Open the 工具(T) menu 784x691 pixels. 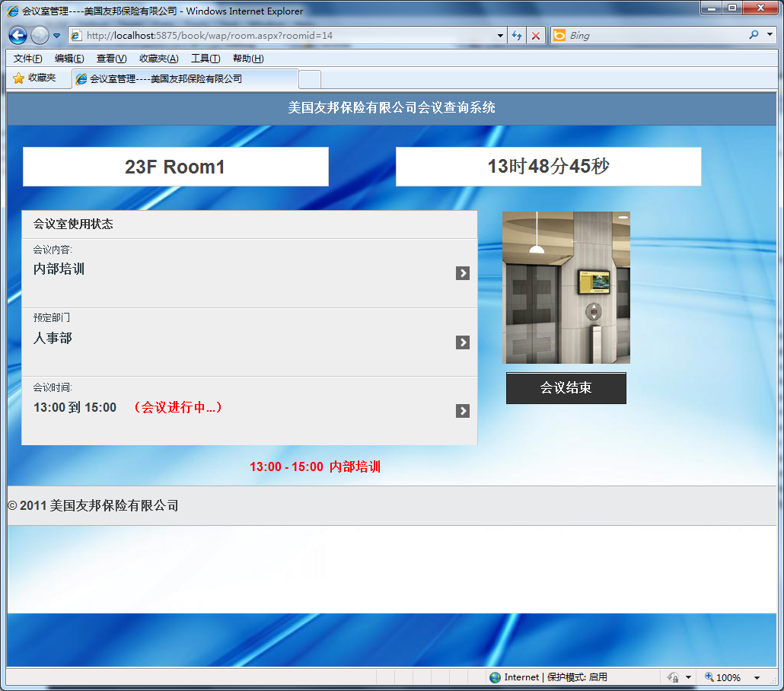tap(206, 59)
